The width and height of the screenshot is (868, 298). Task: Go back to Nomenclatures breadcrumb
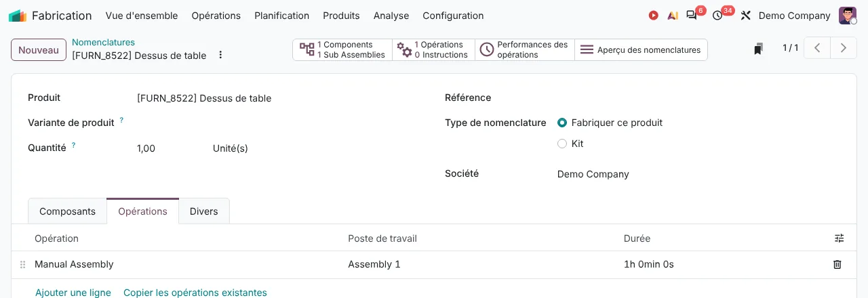point(103,42)
